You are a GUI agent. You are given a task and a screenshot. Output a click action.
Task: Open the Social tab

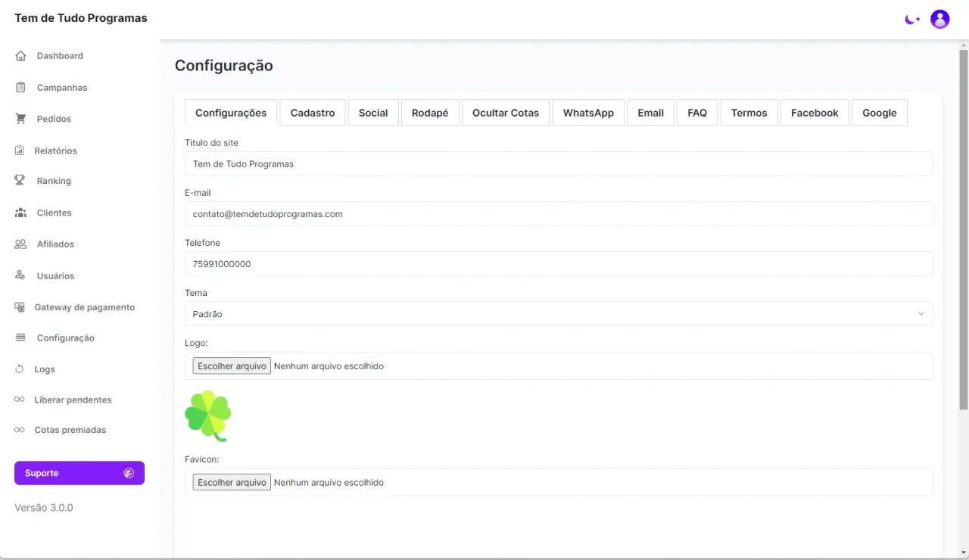(x=373, y=113)
